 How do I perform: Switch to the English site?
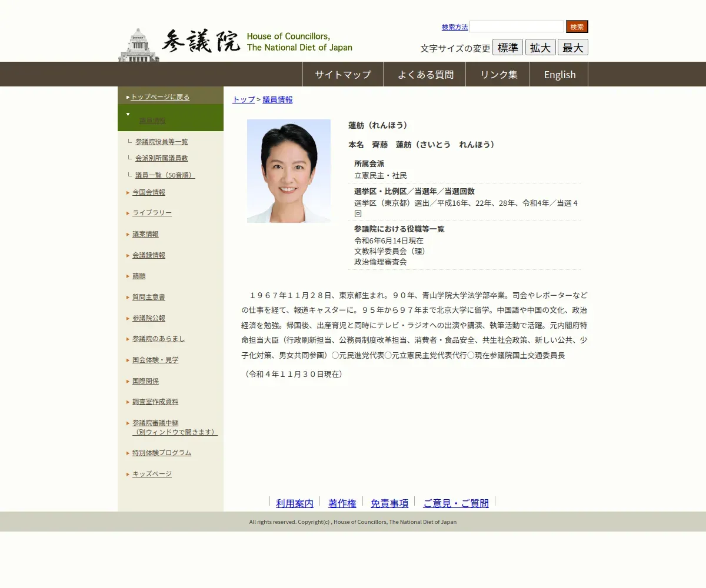point(560,74)
